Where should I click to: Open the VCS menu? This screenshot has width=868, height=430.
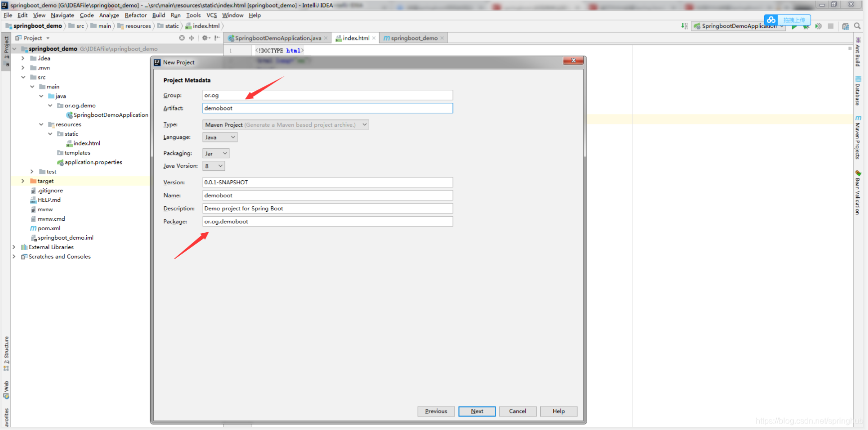[x=212, y=15]
